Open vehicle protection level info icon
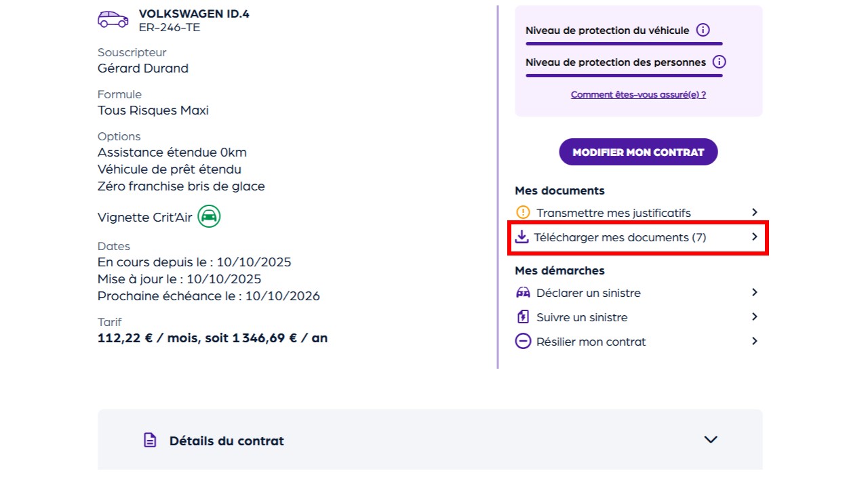Viewport: 868px width, 488px height. click(x=703, y=30)
